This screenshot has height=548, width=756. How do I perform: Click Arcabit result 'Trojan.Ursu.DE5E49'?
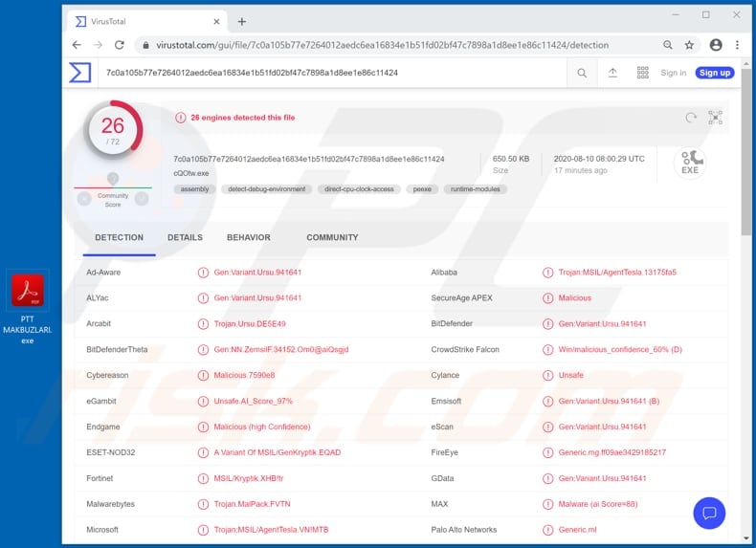tap(250, 324)
